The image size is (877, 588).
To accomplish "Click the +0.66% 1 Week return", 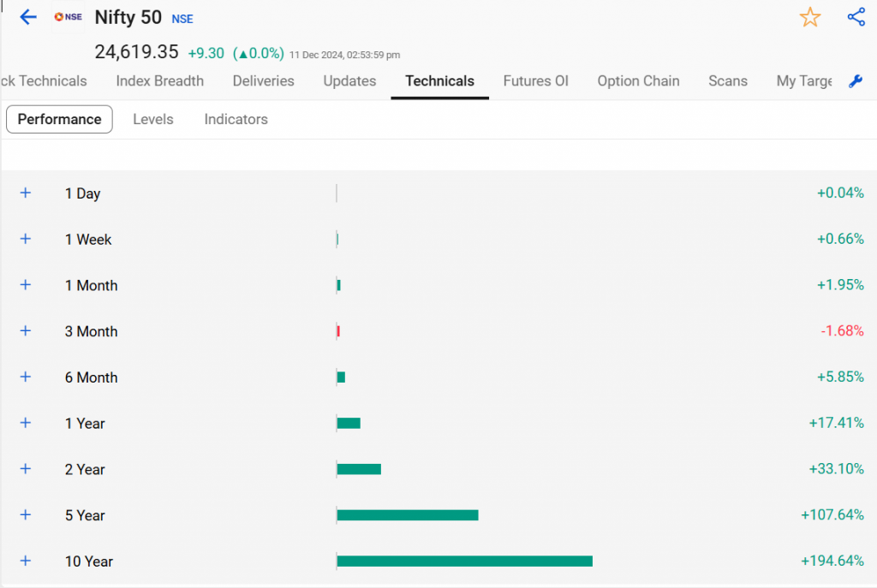I will click(840, 239).
